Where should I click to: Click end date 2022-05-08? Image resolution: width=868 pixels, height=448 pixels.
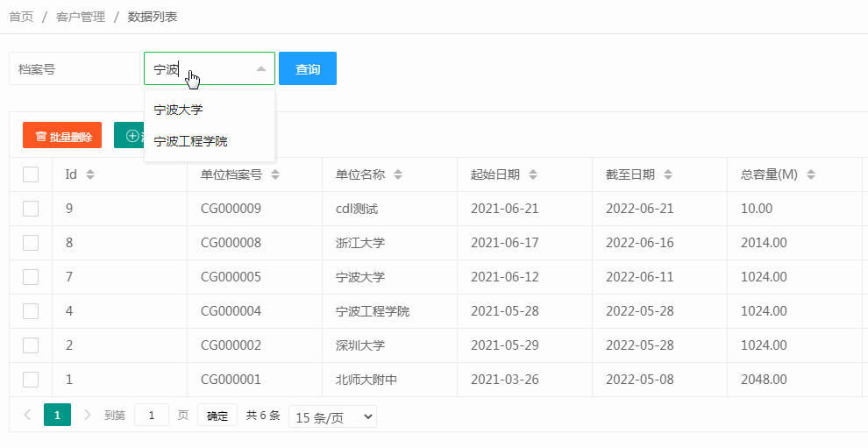click(640, 380)
